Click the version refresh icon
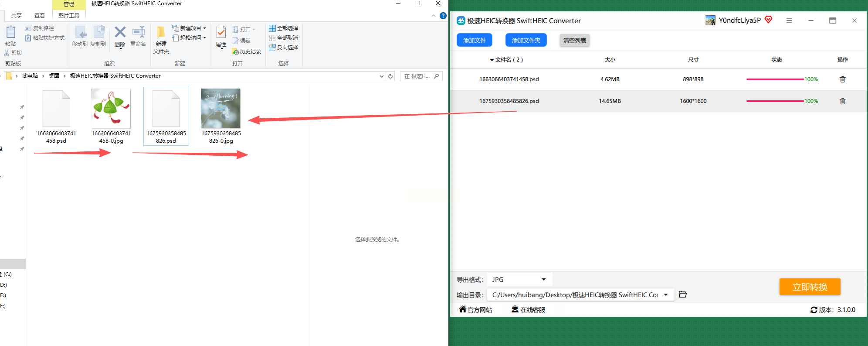 click(x=814, y=310)
